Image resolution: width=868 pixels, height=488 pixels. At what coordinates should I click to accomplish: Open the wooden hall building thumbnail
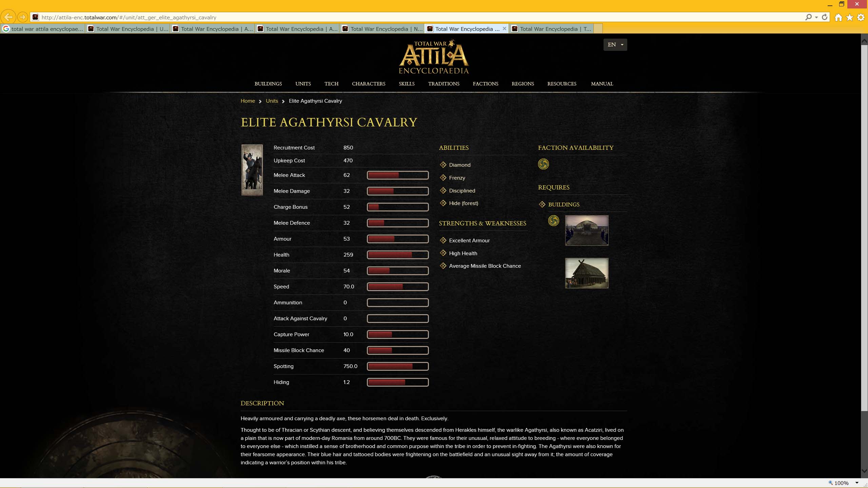pos(587,273)
